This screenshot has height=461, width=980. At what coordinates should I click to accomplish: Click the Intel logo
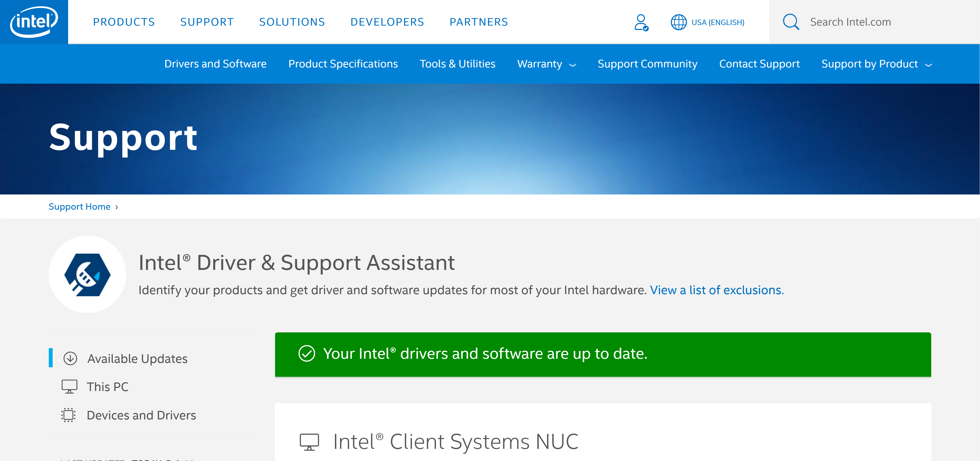(34, 22)
